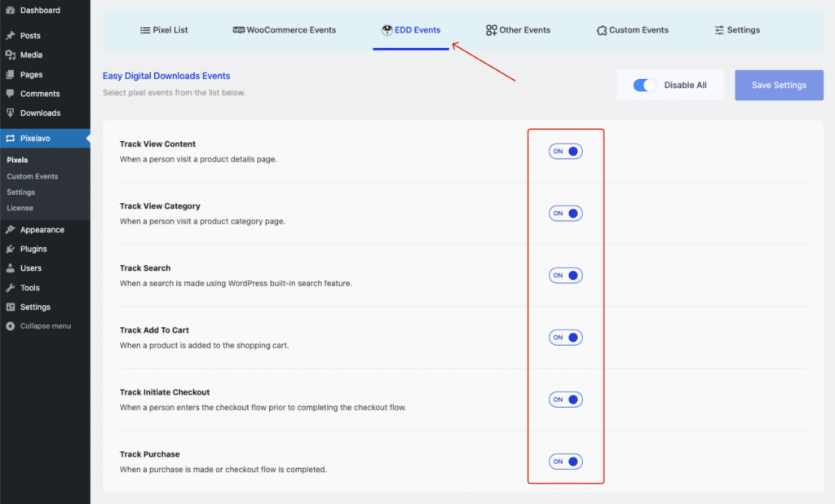Viewport: 835px width, 504px height.
Task: Click the Plugins icon in sidebar
Action: coord(10,249)
